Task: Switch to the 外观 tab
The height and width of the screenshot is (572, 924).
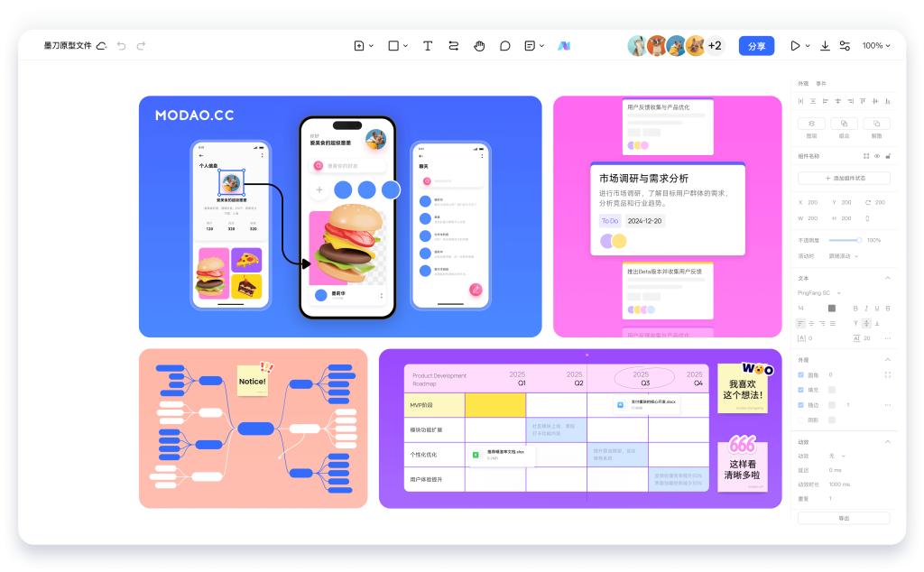Action: click(803, 83)
